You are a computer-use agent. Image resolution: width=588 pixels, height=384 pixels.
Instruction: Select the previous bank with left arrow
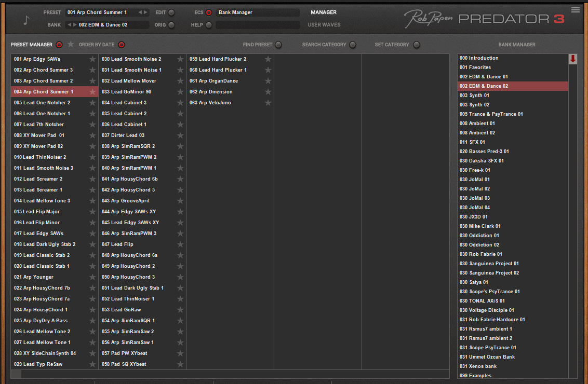[69, 25]
